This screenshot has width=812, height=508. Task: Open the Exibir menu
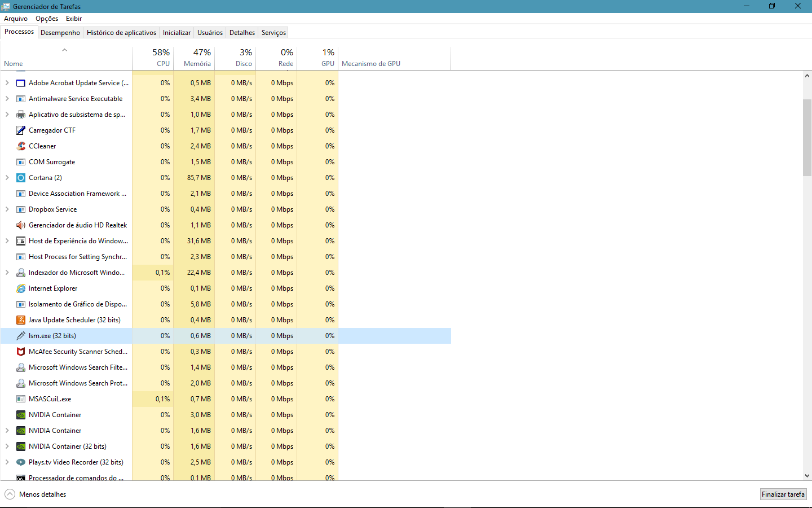point(74,19)
